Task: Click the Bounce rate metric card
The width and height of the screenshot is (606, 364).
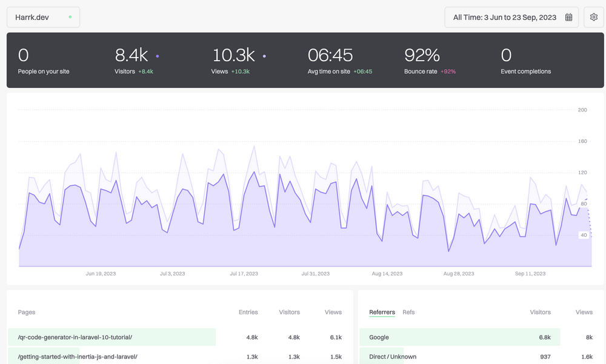Action: [x=423, y=60]
